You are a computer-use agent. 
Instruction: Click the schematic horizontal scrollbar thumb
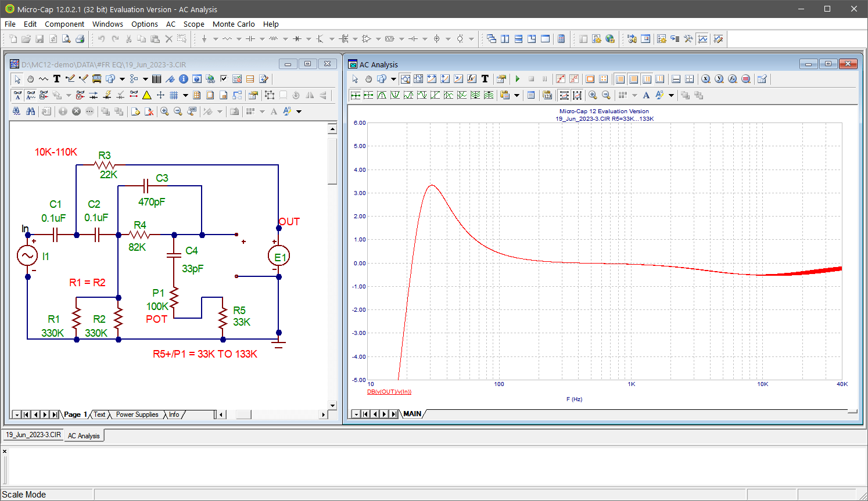[x=243, y=415]
